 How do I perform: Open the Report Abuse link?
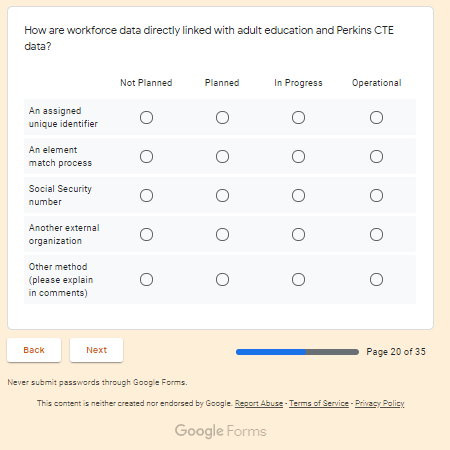pos(259,403)
